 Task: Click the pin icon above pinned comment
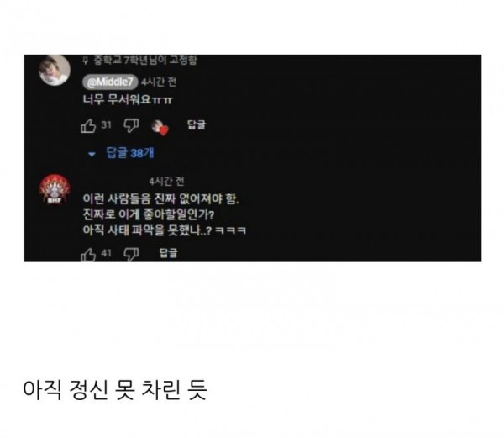(85, 61)
